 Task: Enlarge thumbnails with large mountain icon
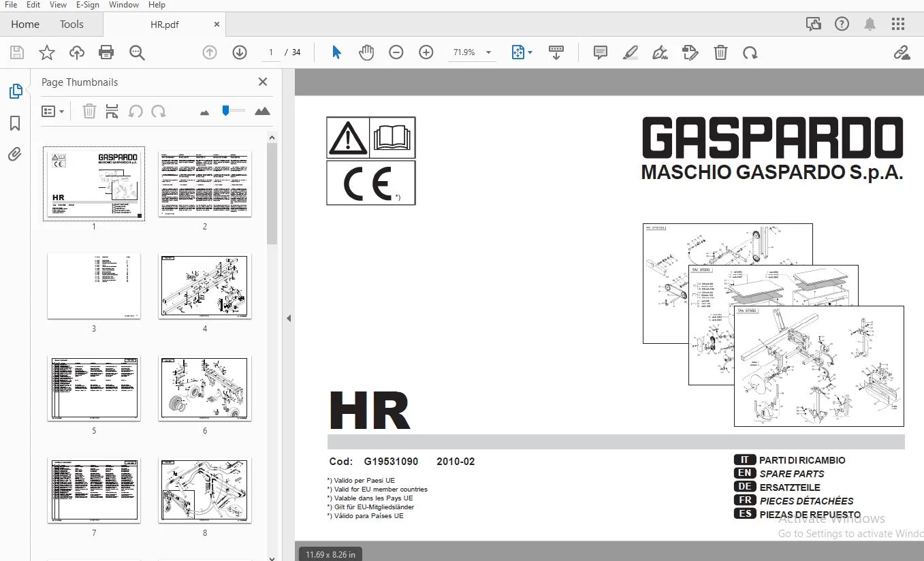(x=262, y=111)
